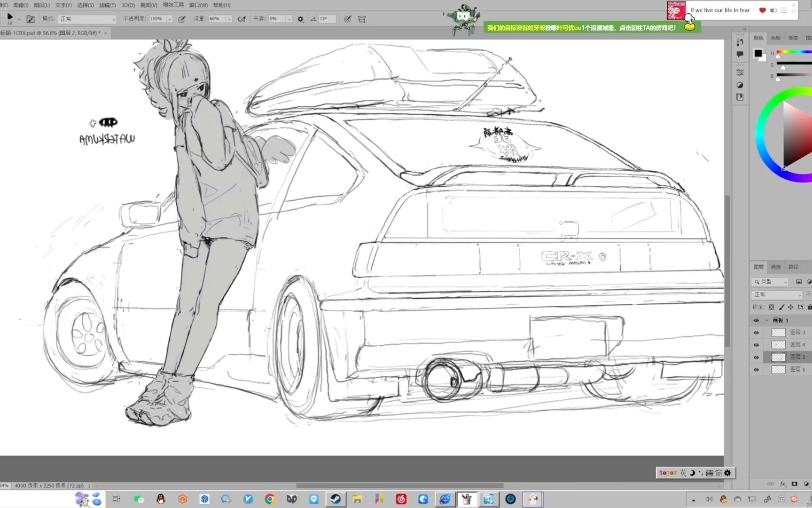Open QQ penguin from the taskbar

tap(161, 499)
